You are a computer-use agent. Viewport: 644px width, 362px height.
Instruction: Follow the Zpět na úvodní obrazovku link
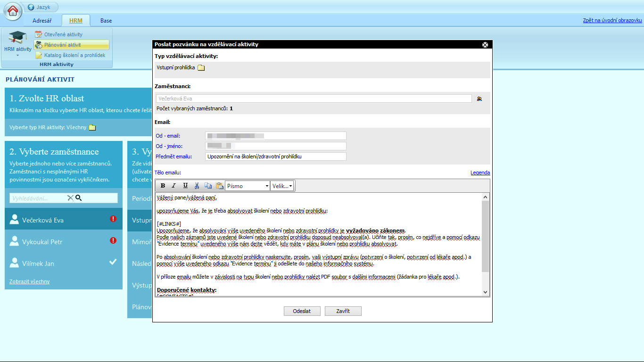coord(612,21)
